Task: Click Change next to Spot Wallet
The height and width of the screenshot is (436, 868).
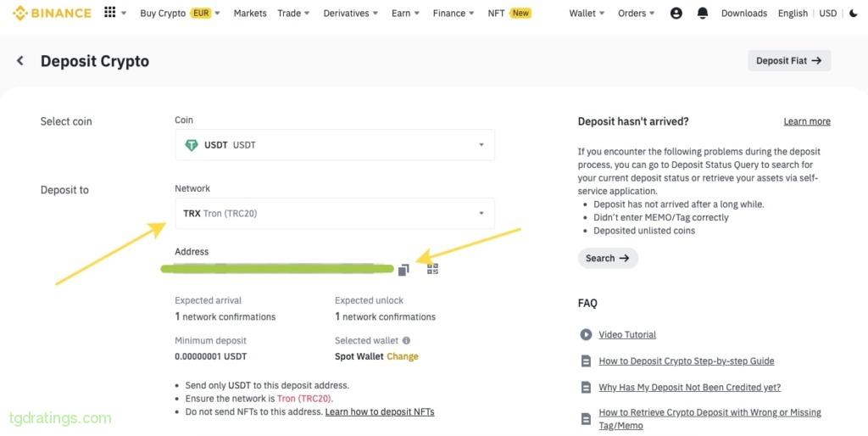Action: 403,356
